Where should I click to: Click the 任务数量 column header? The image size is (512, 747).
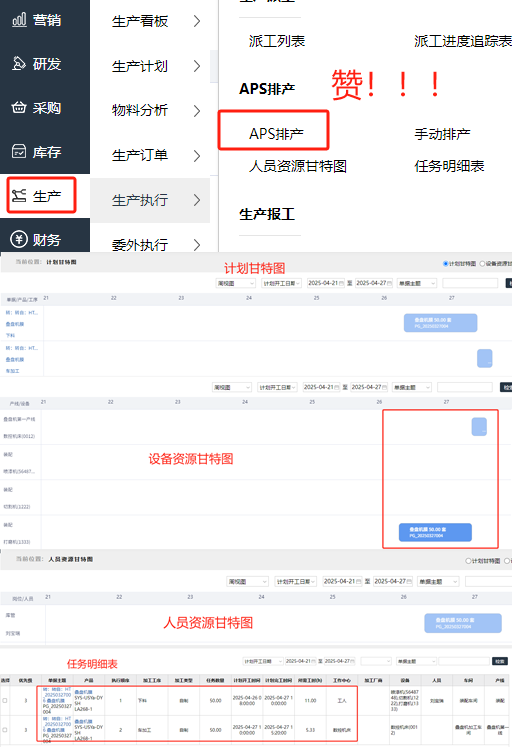pyautogui.click(x=215, y=680)
